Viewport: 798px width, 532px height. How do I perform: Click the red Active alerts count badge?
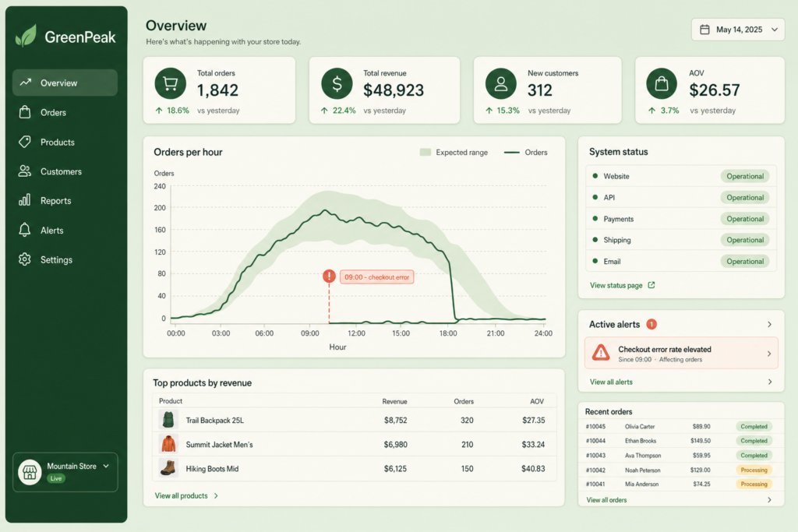[651, 324]
